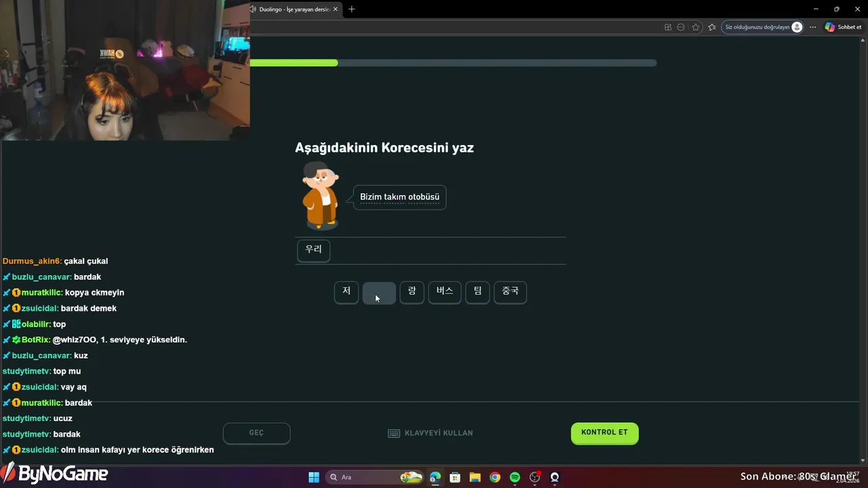Image resolution: width=868 pixels, height=488 pixels.
Task: Click the search highlight picture in the taskbar search box
Action: [x=411, y=477]
